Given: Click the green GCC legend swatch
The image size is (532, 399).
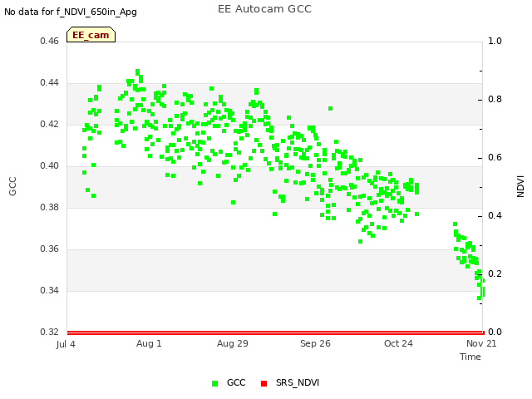Looking at the screenshot, I should [x=214, y=383].
